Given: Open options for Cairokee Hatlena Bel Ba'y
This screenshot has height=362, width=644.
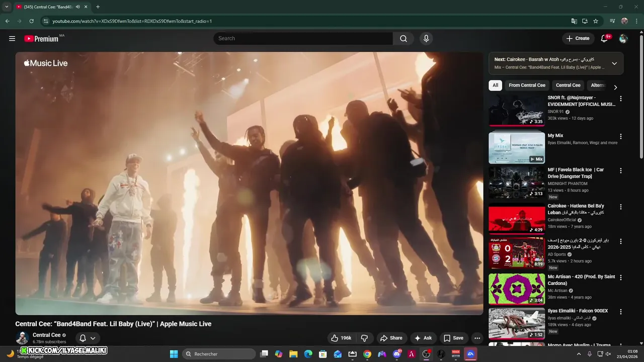Looking at the screenshot, I should click(620, 207).
